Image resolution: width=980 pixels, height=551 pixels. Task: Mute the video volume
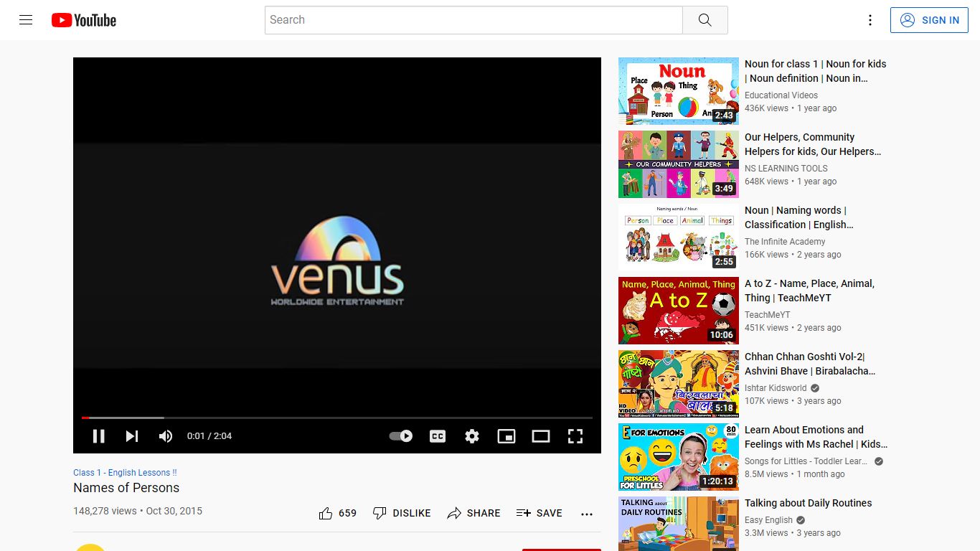click(166, 435)
